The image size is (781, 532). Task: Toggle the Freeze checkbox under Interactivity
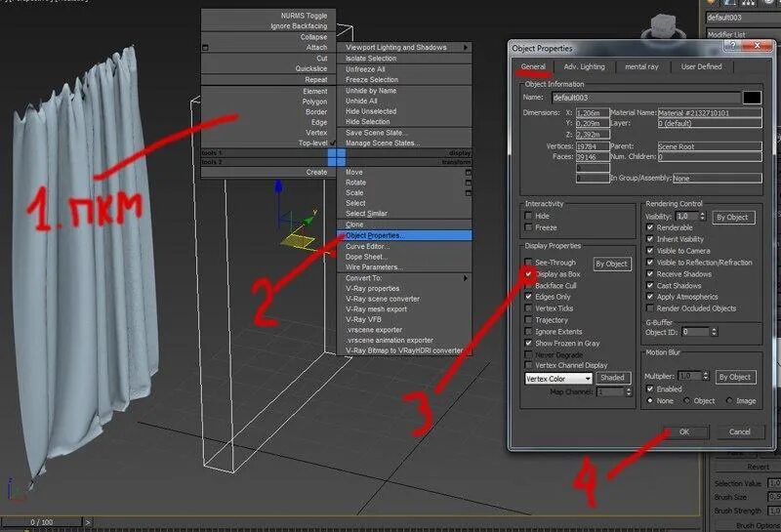(528, 227)
